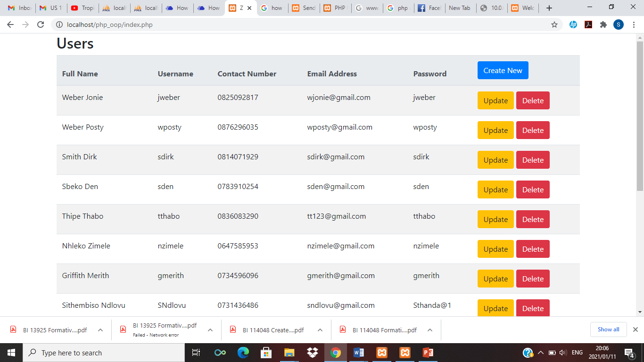The image size is (644, 362).
Task: Expand options for BI 114048 Create pdf download
Action: pos(320,330)
